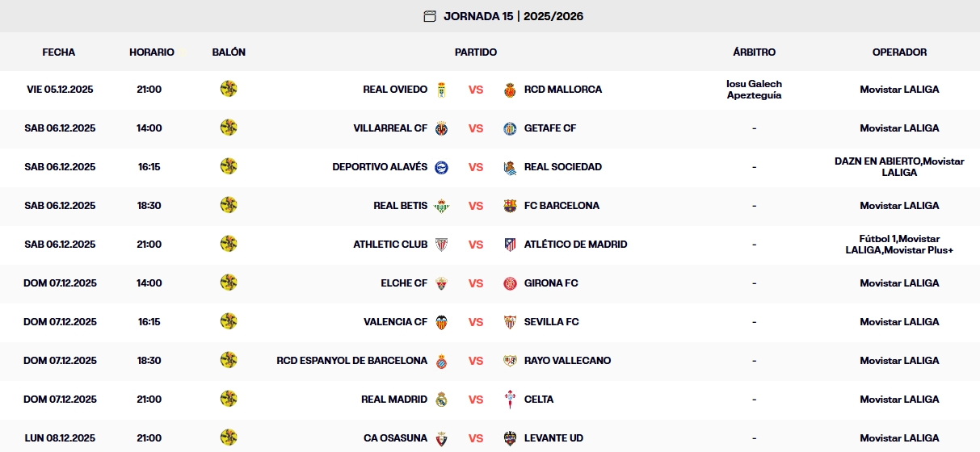
Task: Click the Real Madrid crest icon
Action: pos(441,400)
